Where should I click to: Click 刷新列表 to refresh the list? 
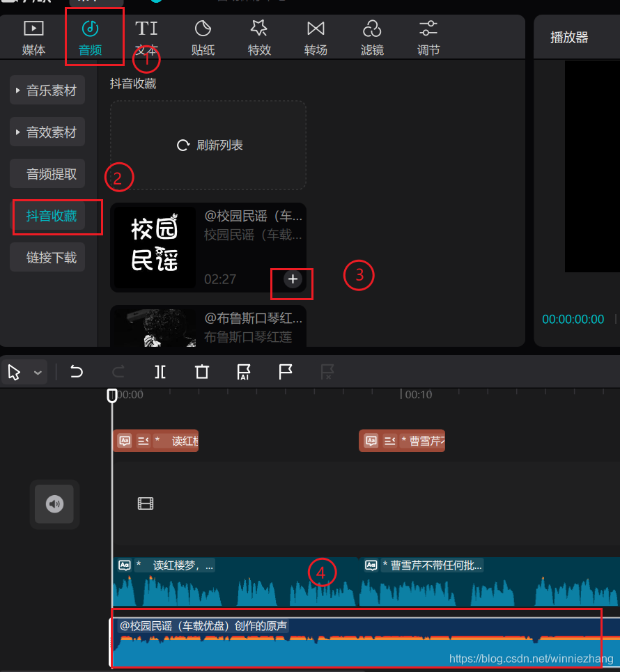click(209, 146)
